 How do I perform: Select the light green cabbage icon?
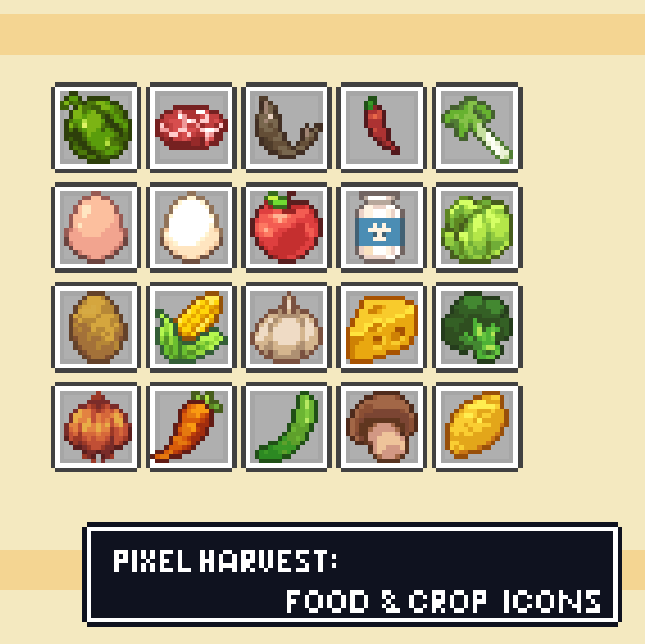pyautogui.click(x=477, y=230)
